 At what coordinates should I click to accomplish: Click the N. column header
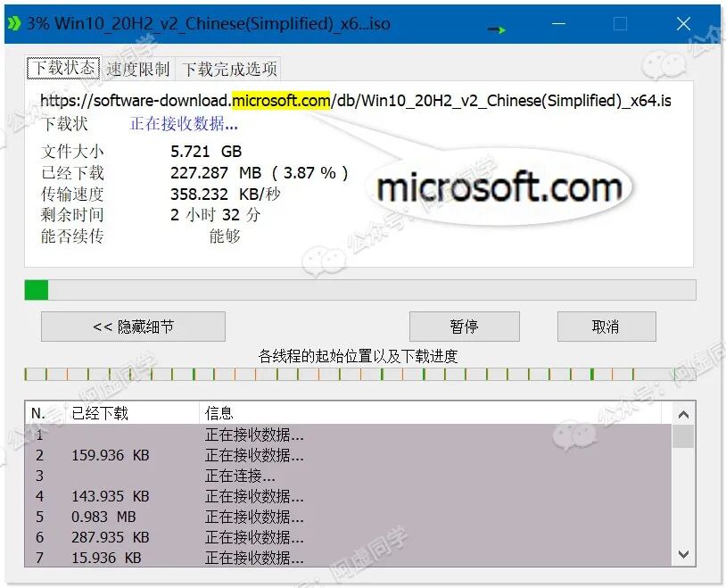click(45, 413)
